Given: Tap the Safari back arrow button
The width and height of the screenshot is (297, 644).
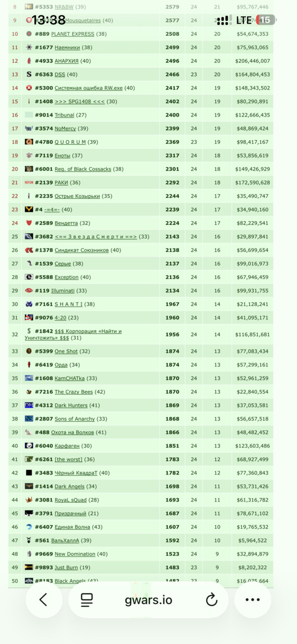Looking at the screenshot, I should [x=44, y=600].
